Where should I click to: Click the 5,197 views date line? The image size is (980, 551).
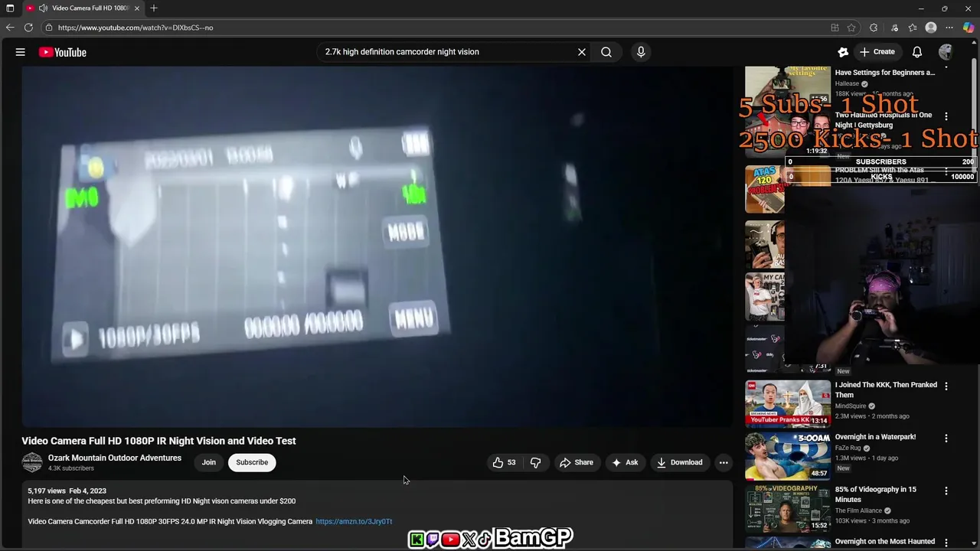click(67, 491)
